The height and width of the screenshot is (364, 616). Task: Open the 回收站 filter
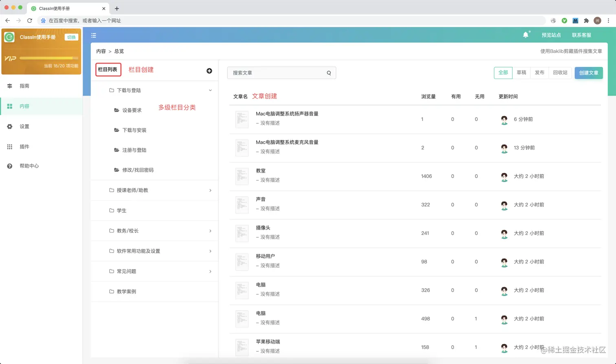560,72
